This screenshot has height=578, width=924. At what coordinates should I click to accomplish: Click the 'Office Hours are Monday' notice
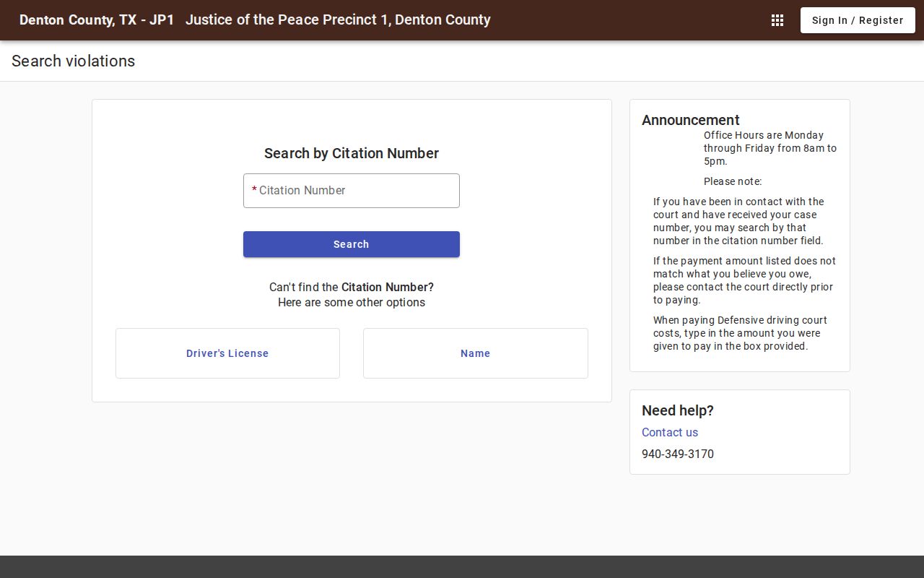click(x=770, y=148)
